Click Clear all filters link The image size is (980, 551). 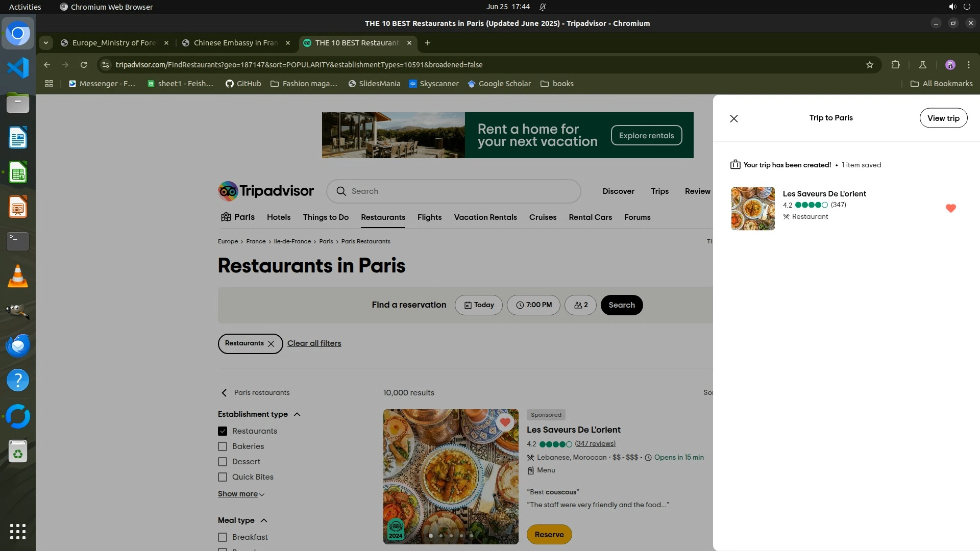(314, 343)
